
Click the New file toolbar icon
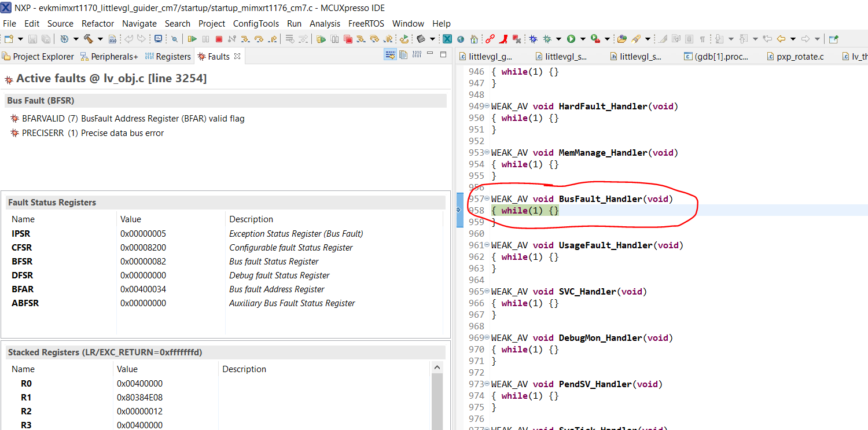click(x=9, y=39)
